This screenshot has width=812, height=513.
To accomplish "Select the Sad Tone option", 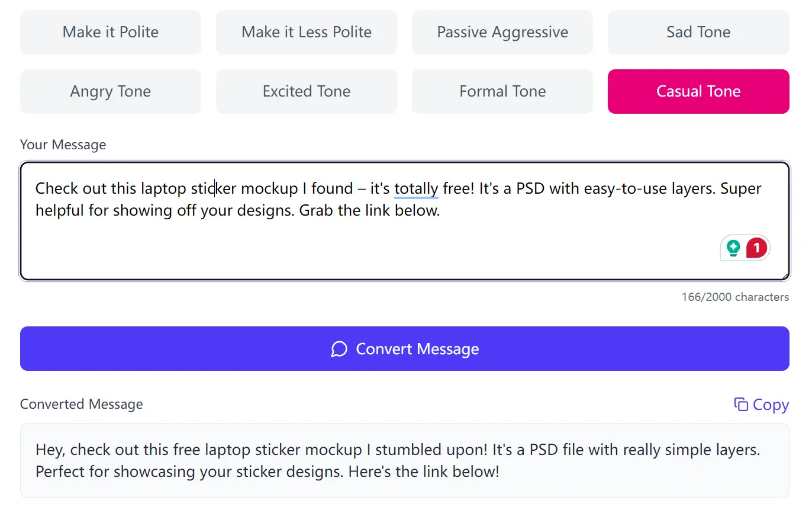I will click(698, 32).
